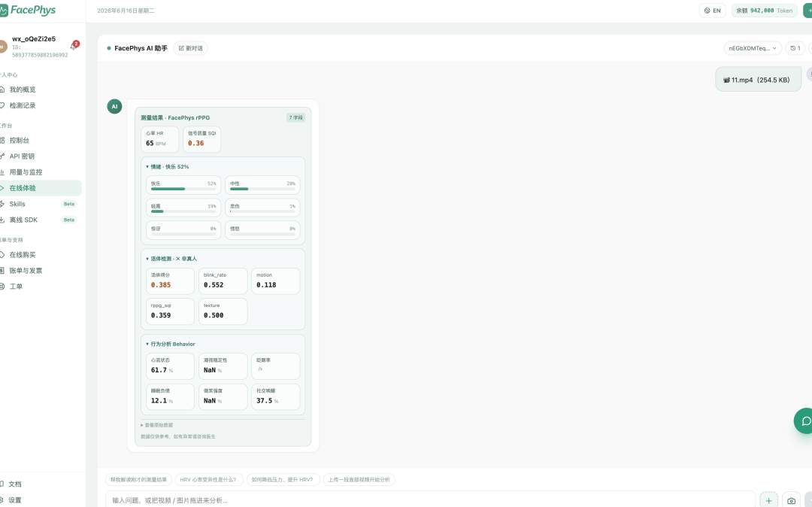Click the motion 0.118 card
Image resolution: width=812 pixels, height=507 pixels.
(x=275, y=281)
